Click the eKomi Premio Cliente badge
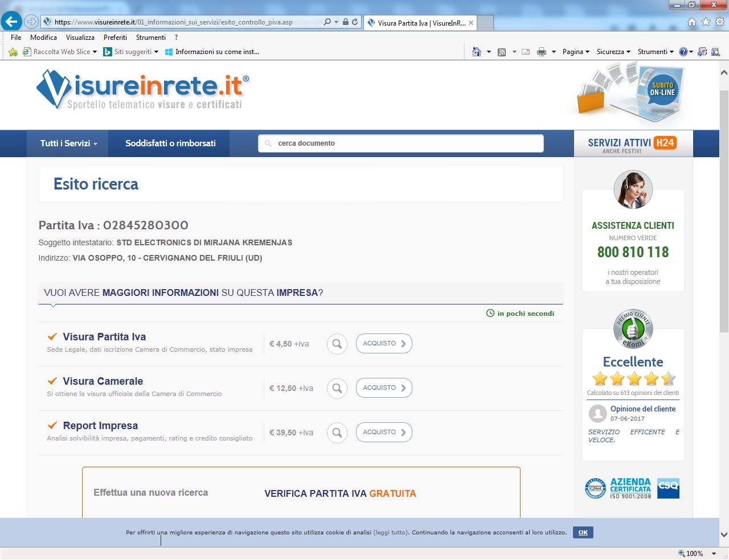This screenshot has width=729, height=560. point(633,329)
